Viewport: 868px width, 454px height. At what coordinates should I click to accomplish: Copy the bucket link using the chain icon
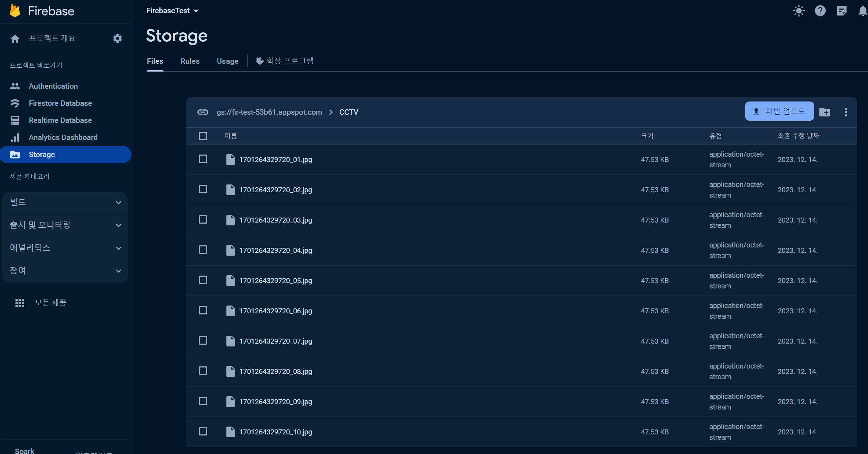point(203,112)
